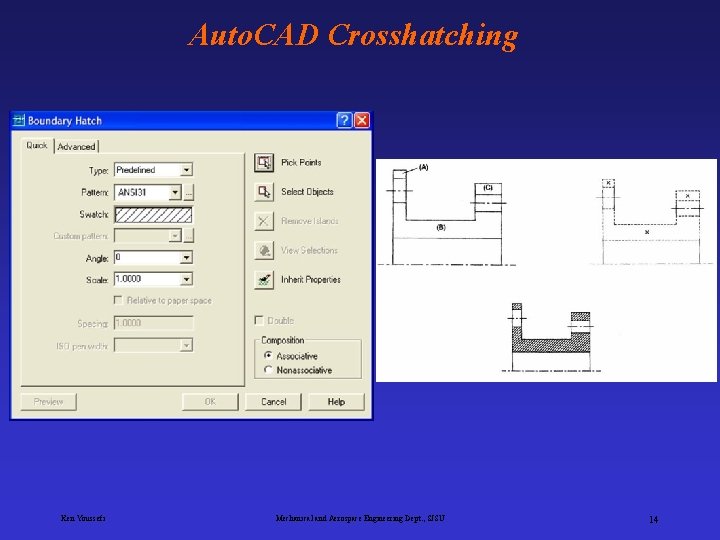Click the hatched section drawing at bottom
Screen dimensions: 720x540
551,338
